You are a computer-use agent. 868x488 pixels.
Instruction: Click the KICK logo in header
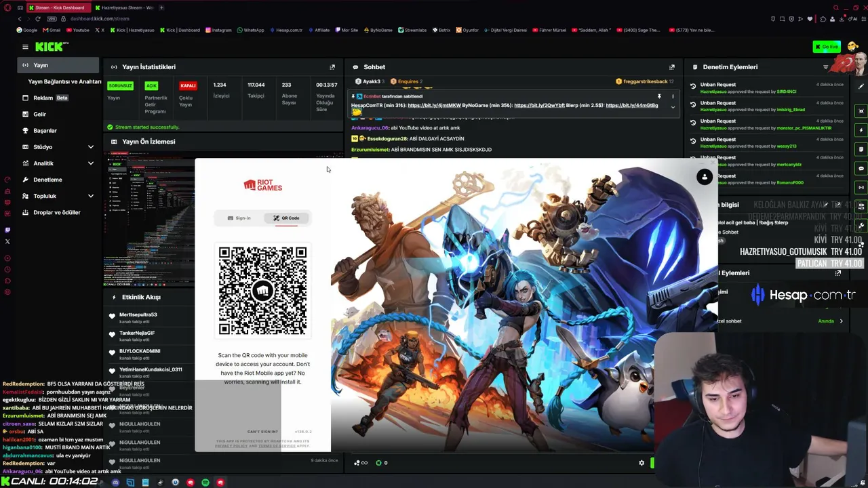(x=52, y=47)
